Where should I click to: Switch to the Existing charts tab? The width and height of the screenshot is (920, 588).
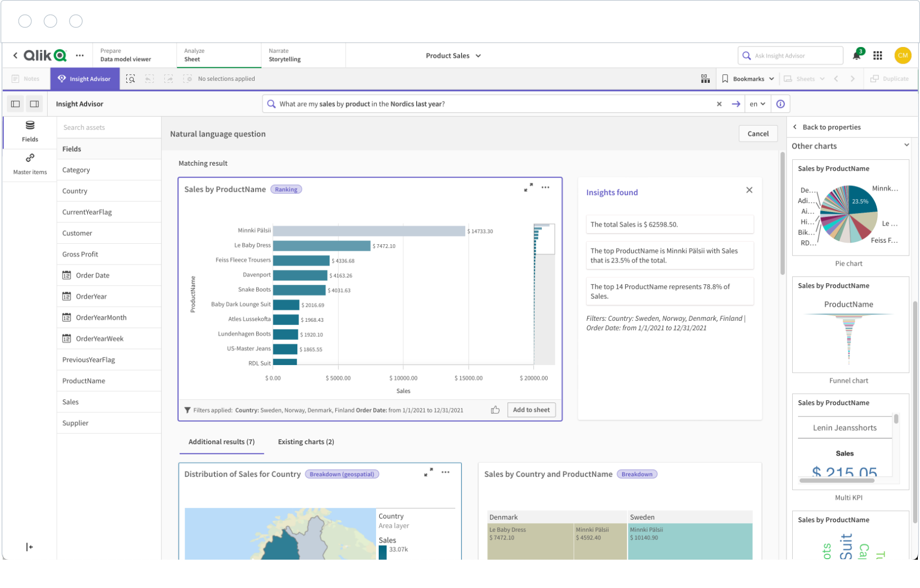306,442
